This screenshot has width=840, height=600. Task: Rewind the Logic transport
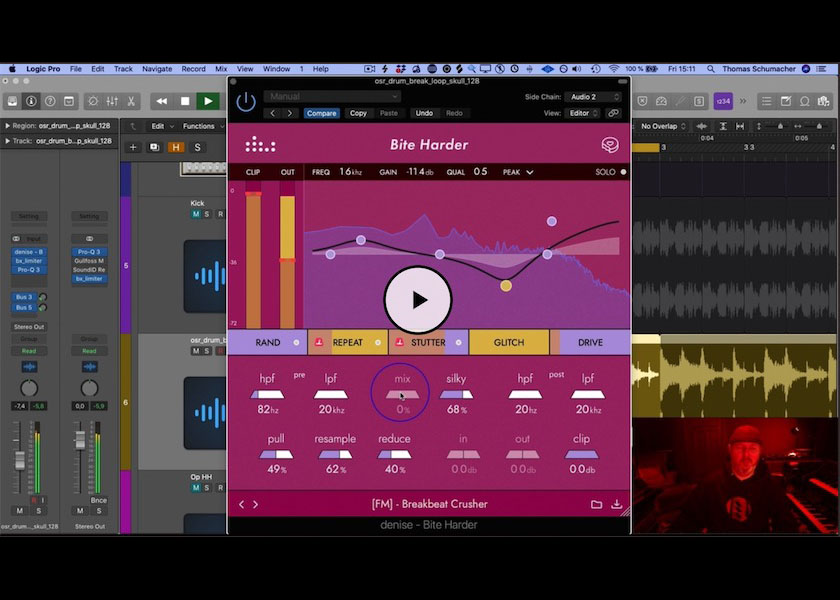161,101
